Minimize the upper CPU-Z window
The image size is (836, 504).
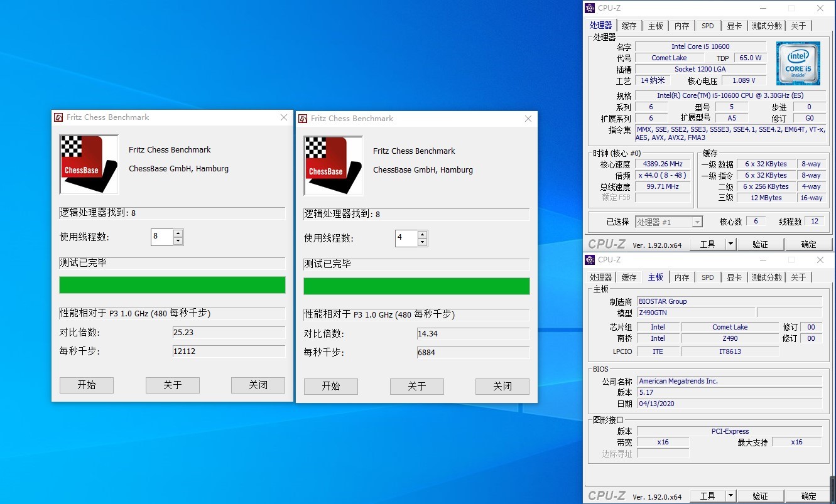pyautogui.click(x=763, y=8)
